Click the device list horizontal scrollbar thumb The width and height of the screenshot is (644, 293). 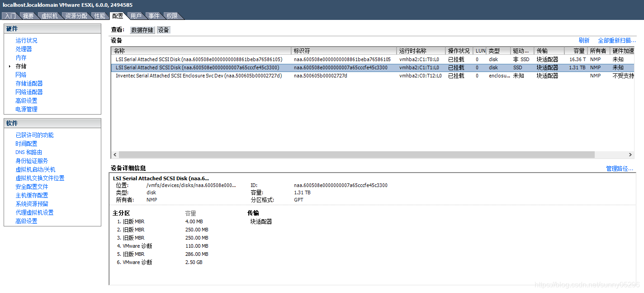tap(356, 154)
